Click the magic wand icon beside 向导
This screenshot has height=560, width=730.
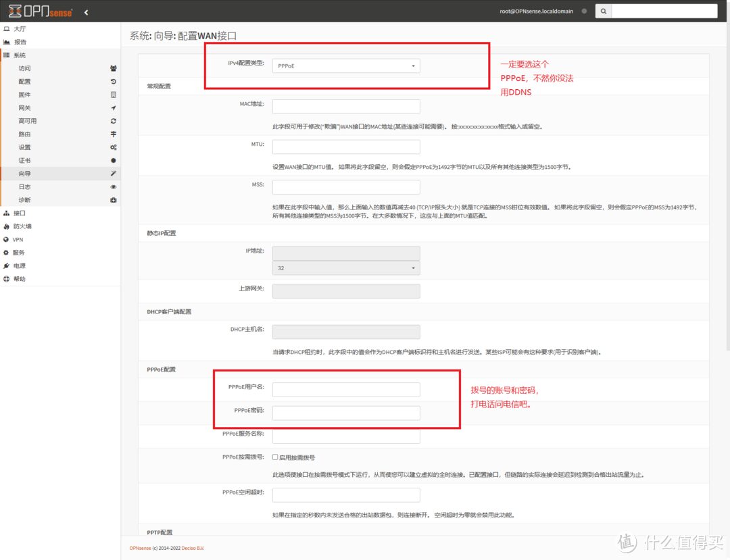(113, 174)
